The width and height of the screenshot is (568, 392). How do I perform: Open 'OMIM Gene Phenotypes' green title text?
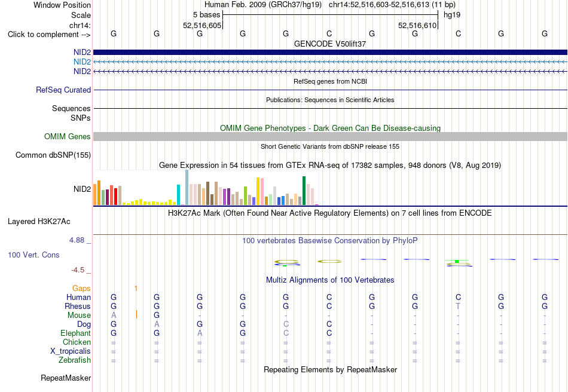330,128
